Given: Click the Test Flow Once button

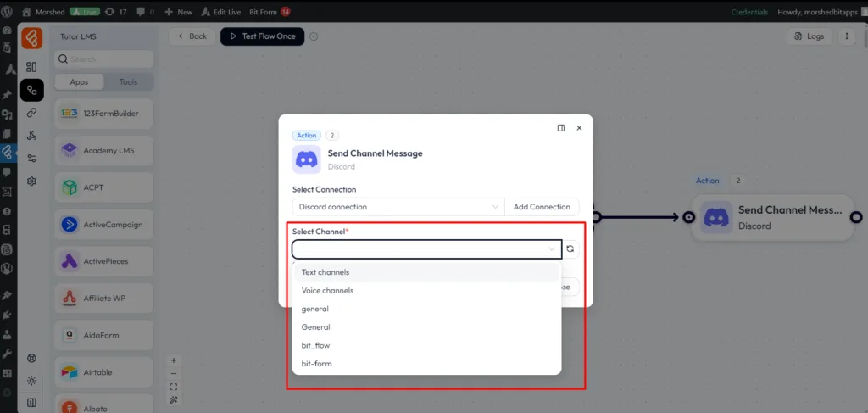Looking at the screenshot, I should 263,36.
